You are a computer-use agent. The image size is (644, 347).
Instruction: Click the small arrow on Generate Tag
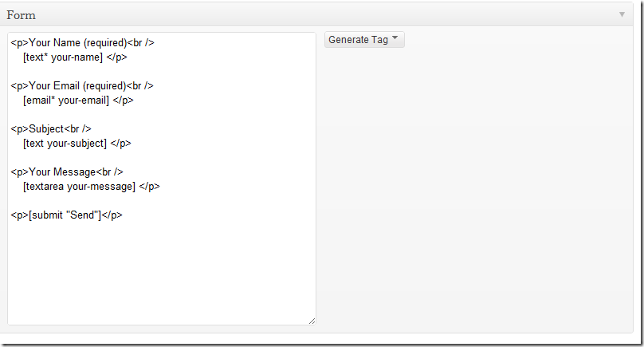395,37
